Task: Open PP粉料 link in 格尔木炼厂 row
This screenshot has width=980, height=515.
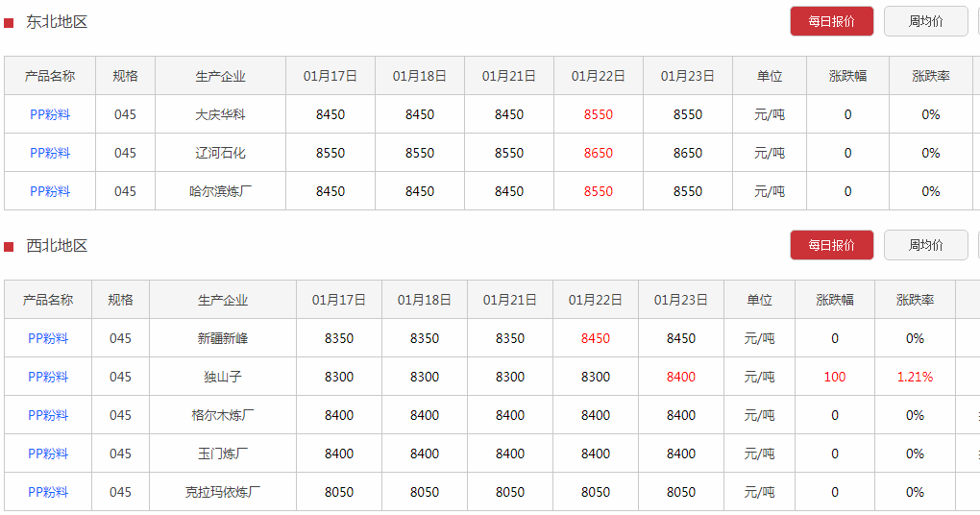Action: (x=48, y=415)
